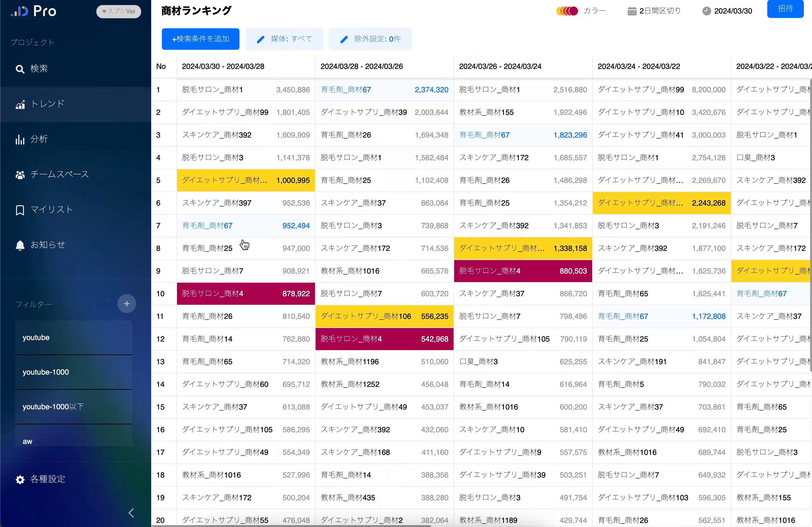Open settings gear icon in sidebar

click(20, 479)
